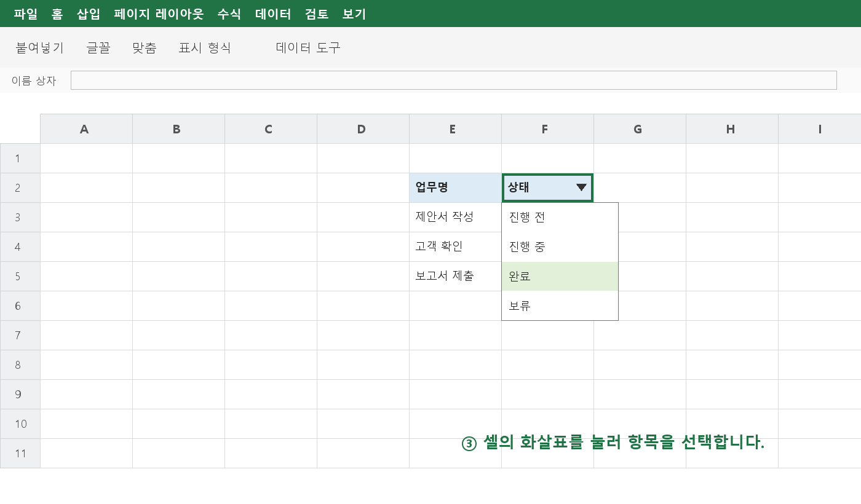Screen dimensions: 861x504
Task: Select column D header
Action: point(363,129)
